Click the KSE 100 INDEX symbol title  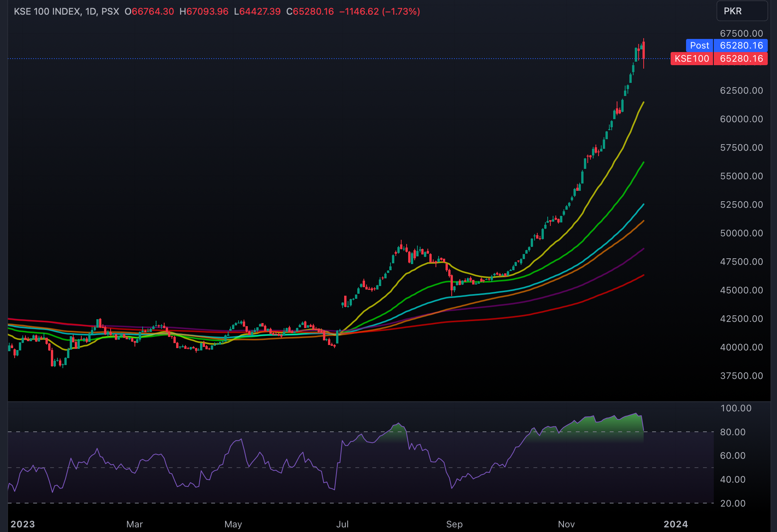(47, 12)
